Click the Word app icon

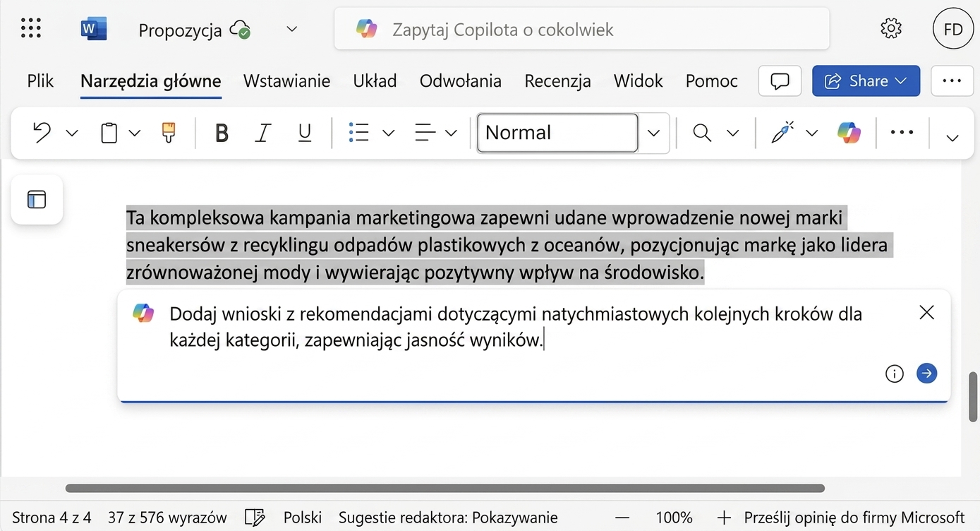coord(93,29)
